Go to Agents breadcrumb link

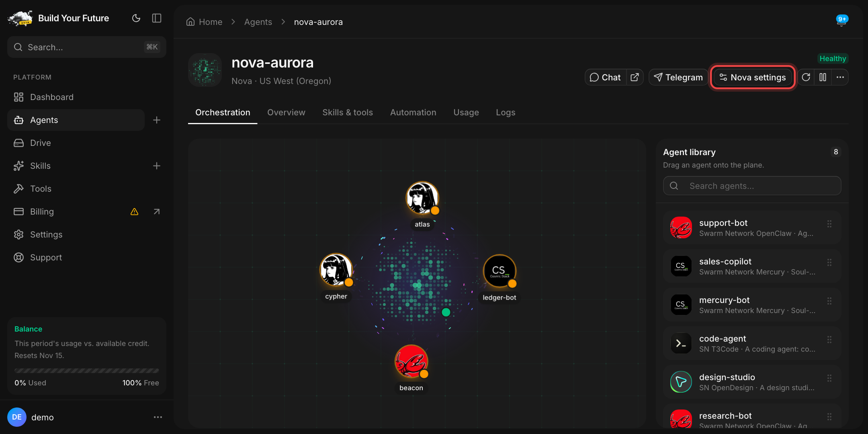[258, 22]
